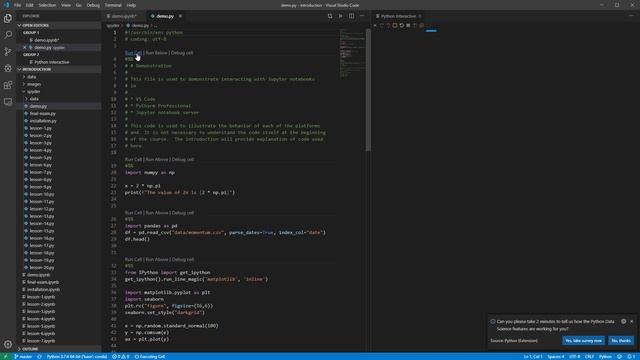Click Run Above link above line 19

pos(157,159)
